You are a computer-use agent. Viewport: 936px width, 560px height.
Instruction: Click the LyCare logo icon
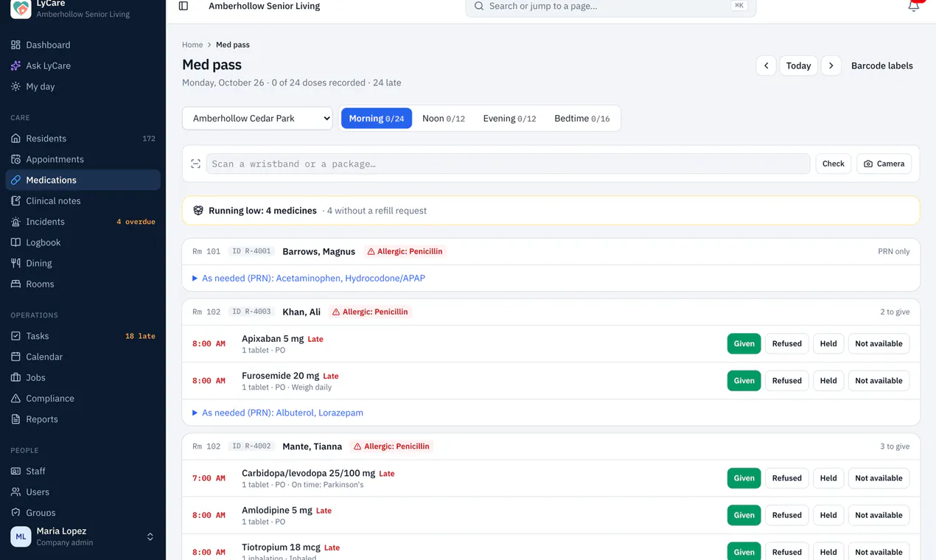(21, 8)
